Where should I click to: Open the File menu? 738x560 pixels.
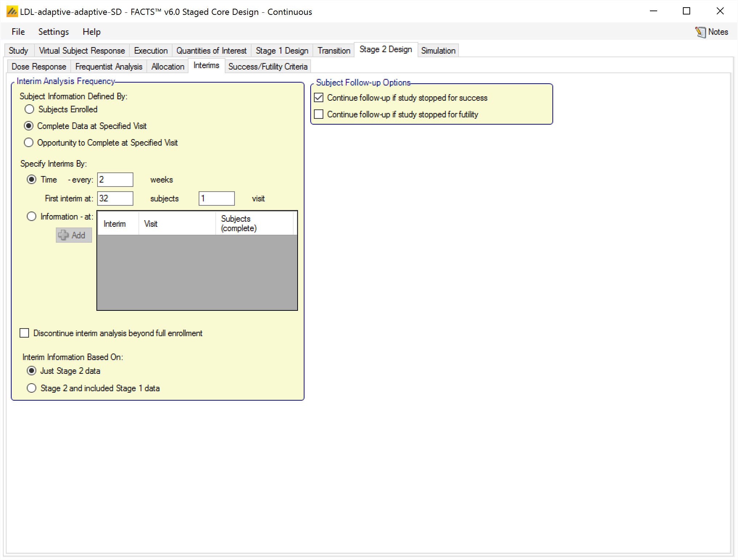[x=18, y=32]
